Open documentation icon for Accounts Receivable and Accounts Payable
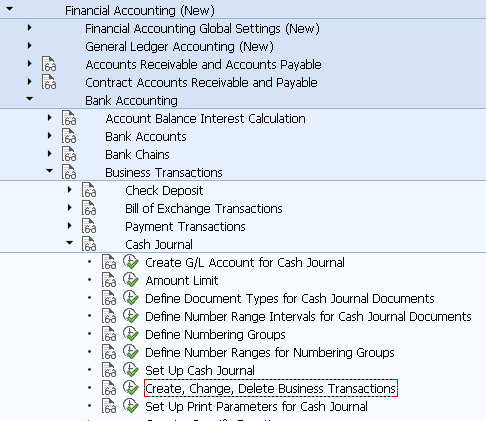Screen dimensions: 486x421 49,64
